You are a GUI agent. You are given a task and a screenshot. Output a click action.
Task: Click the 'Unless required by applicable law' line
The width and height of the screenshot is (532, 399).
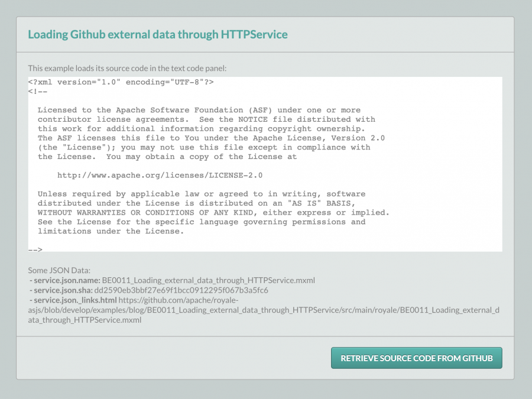201,194
